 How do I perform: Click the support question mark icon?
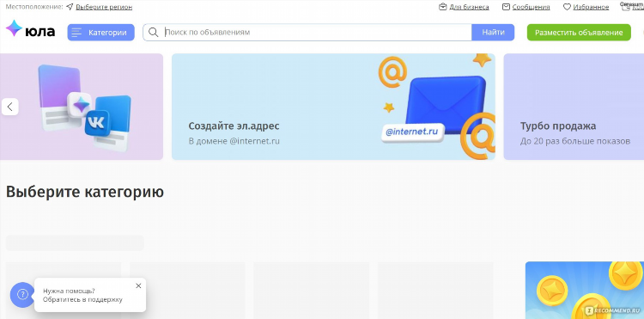[x=22, y=294]
